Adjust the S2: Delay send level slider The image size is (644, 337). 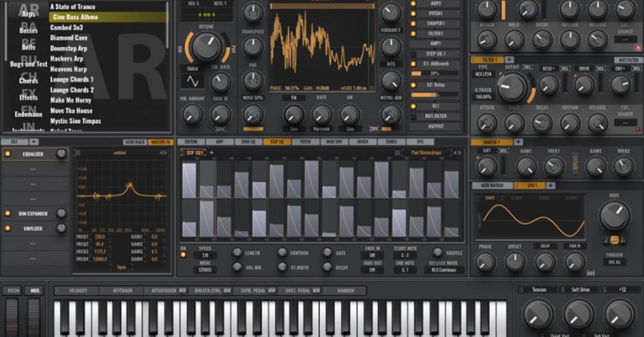point(435,94)
